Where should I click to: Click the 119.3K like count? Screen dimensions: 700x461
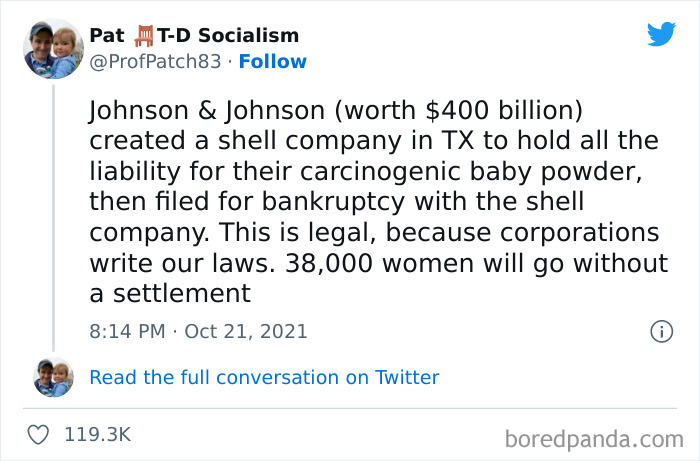[x=96, y=435]
